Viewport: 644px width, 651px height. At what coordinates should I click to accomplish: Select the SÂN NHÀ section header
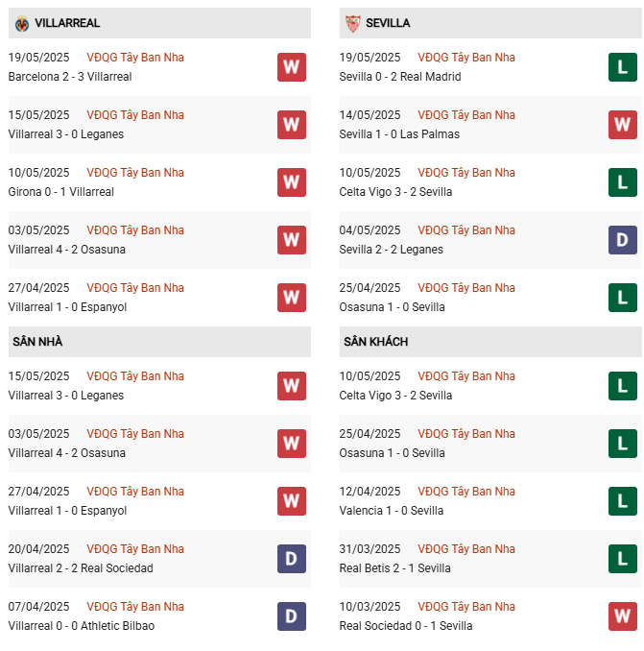tap(38, 342)
